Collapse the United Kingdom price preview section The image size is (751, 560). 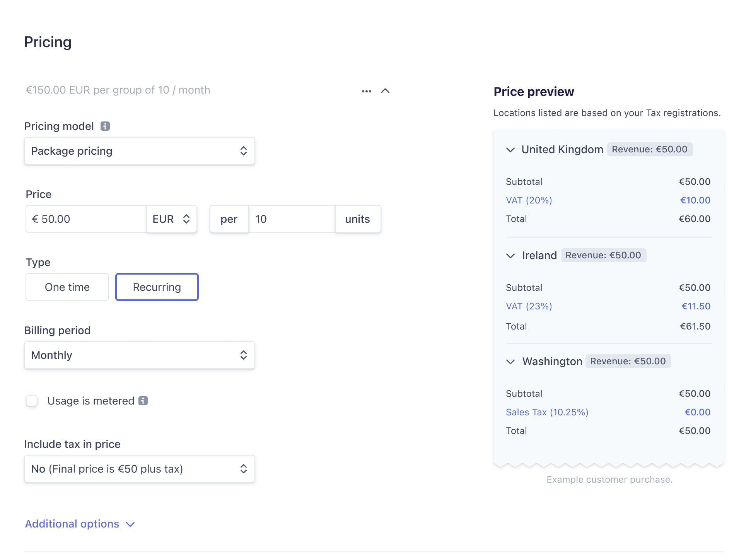click(x=510, y=149)
